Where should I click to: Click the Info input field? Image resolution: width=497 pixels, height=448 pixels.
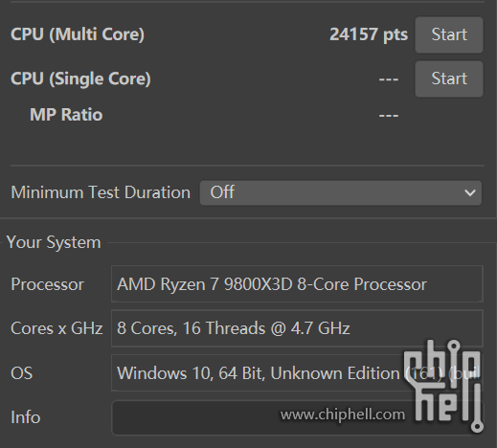click(x=297, y=417)
